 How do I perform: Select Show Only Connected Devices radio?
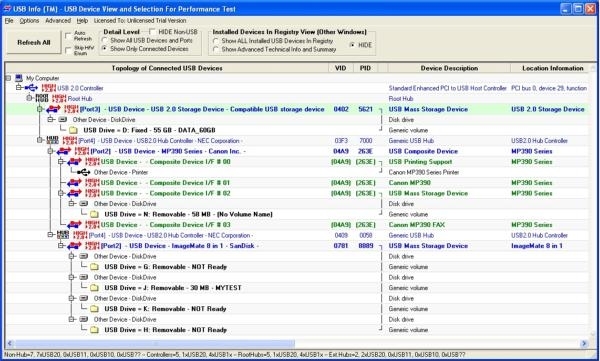point(104,49)
